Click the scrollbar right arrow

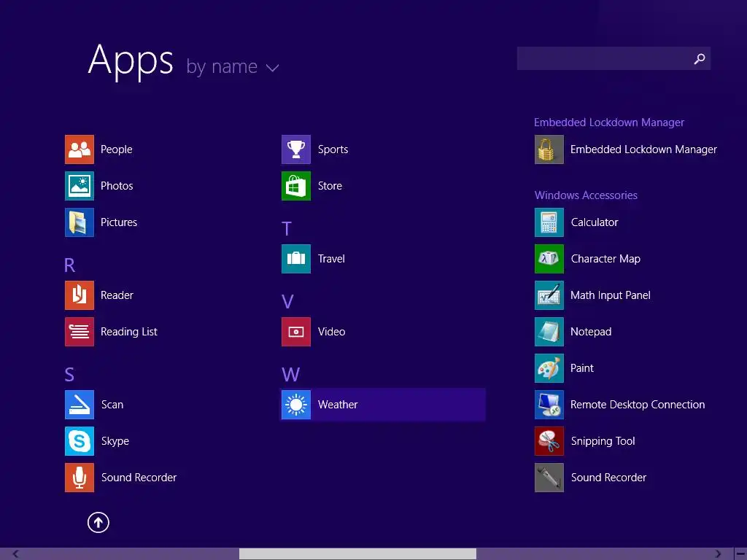[x=718, y=554]
